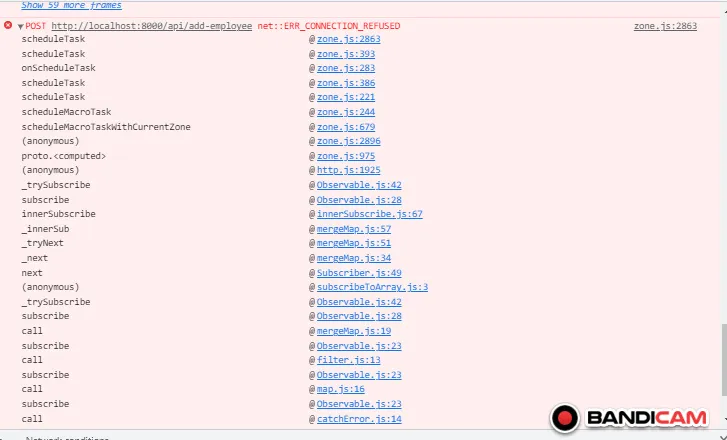Open mergeMap.js:51 link in _tryNext row
The width and height of the screenshot is (727, 440).
point(354,243)
